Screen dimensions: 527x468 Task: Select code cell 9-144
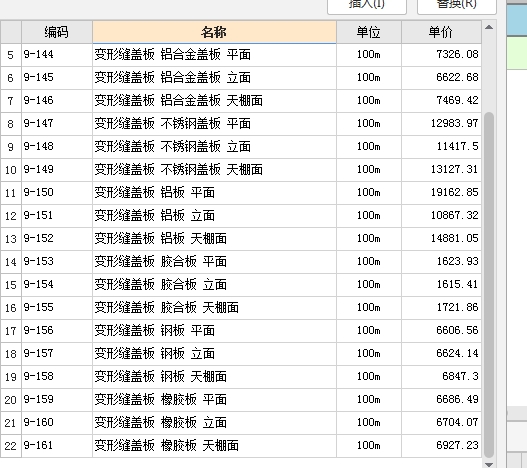[x=57, y=55]
